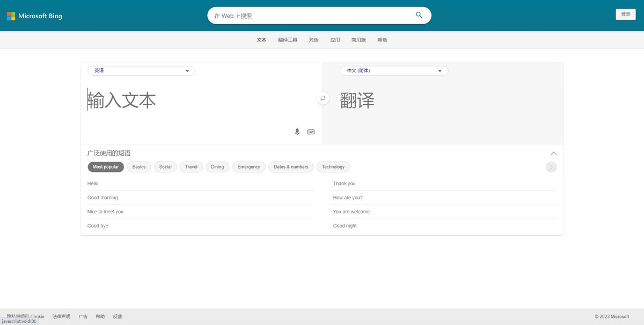Open the 英语 source language dropdown
Image resolution: width=644 pixels, height=325 pixels.
pos(141,70)
